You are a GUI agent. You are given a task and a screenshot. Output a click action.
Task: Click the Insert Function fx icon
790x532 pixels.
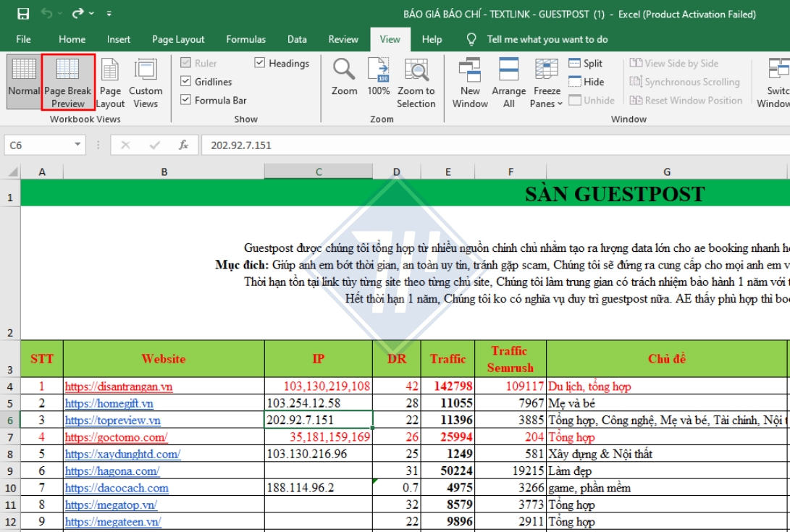tap(183, 145)
